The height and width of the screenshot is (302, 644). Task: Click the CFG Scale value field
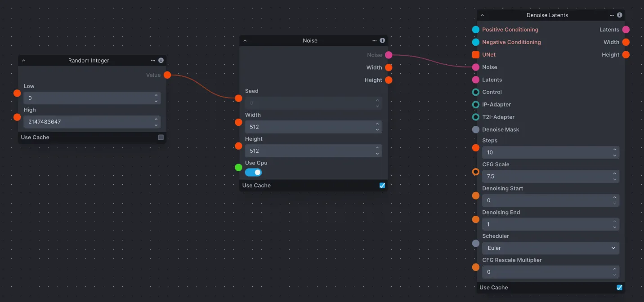click(546, 177)
